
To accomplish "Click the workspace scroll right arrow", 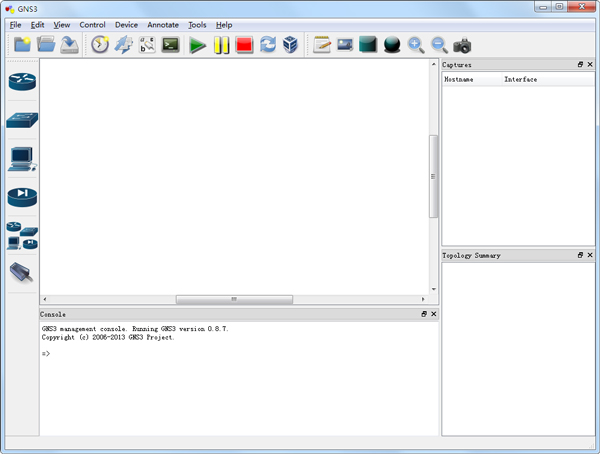I will 423,299.
